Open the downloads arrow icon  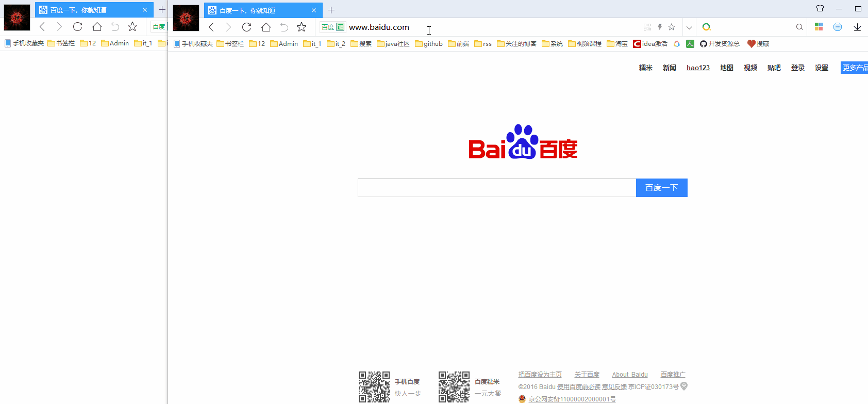(x=857, y=27)
